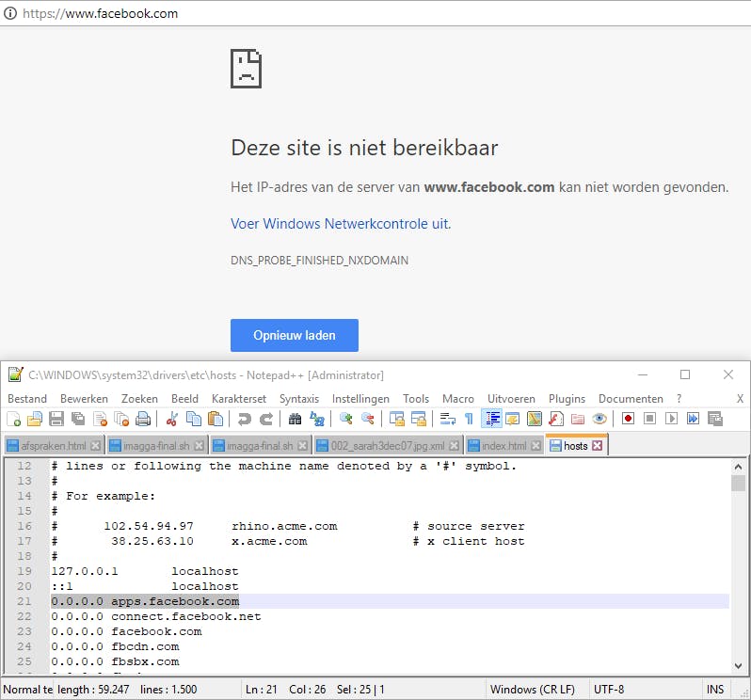Open the Karakterset menu

pyautogui.click(x=239, y=399)
